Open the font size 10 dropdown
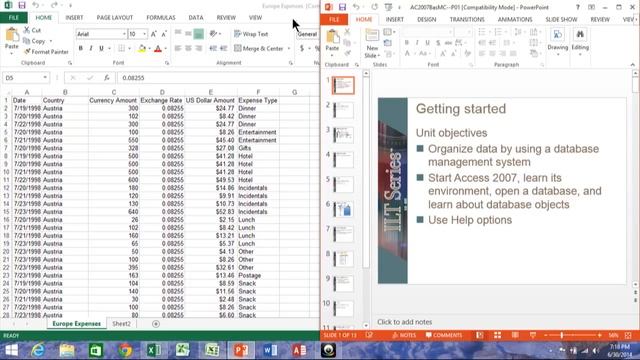Image resolution: width=640 pixels, height=360 pixels. [x=144, y=34]
